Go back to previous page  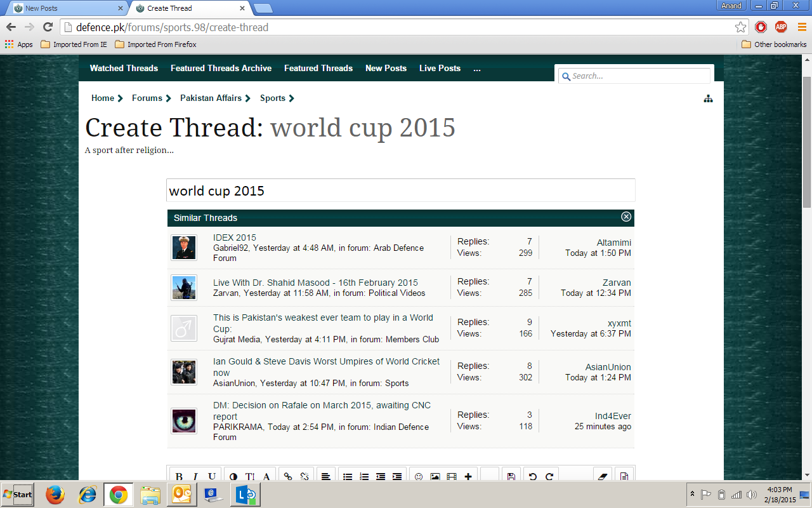[11, 27]
